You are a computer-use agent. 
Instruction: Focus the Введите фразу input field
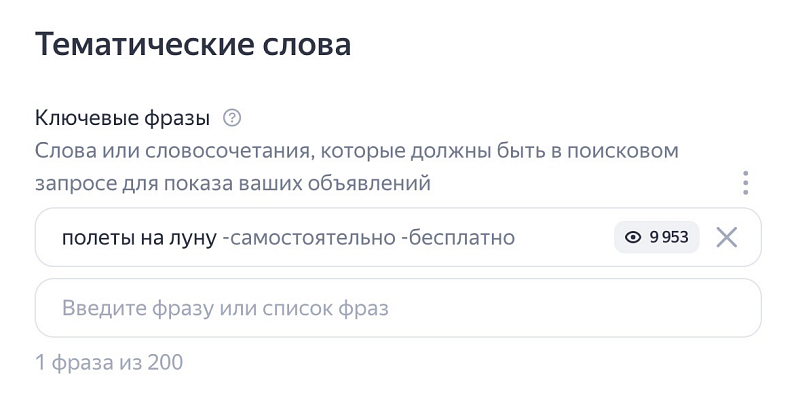coord(398,308)
